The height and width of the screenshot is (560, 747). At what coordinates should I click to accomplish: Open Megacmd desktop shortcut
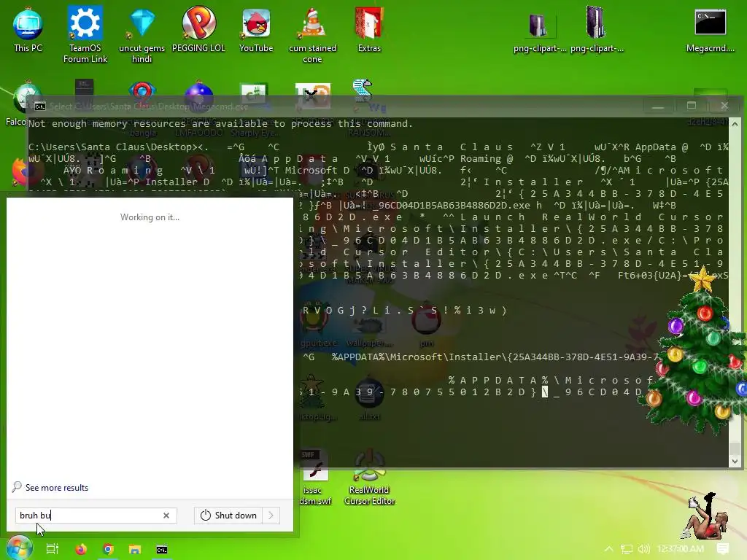coord(710,29)
